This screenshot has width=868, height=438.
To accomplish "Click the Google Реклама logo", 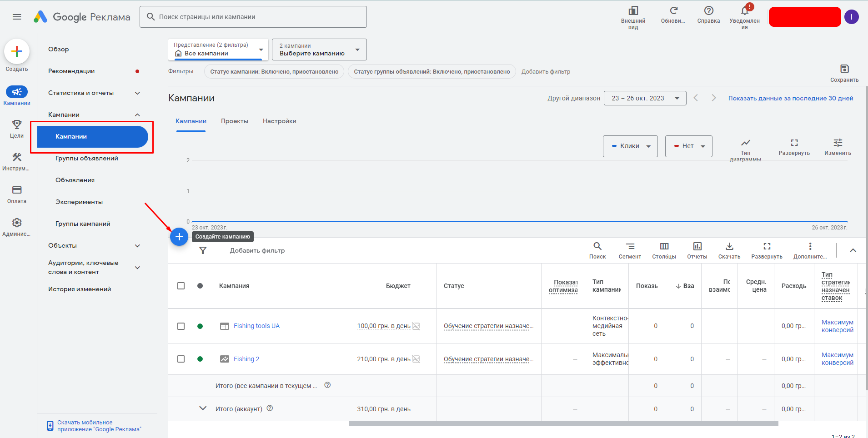I will pyautogui.click(x=82, y=17).
